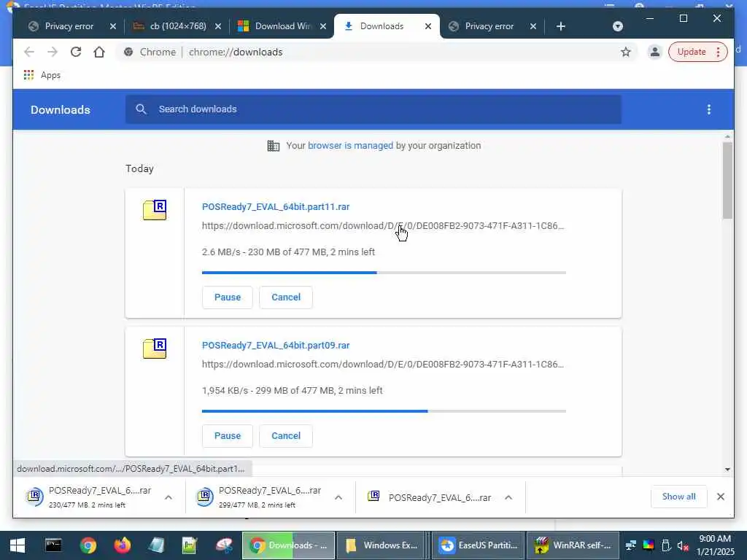Open the clock showing 9:00 AM
747x560 pixels.
[x=716, y=545]
